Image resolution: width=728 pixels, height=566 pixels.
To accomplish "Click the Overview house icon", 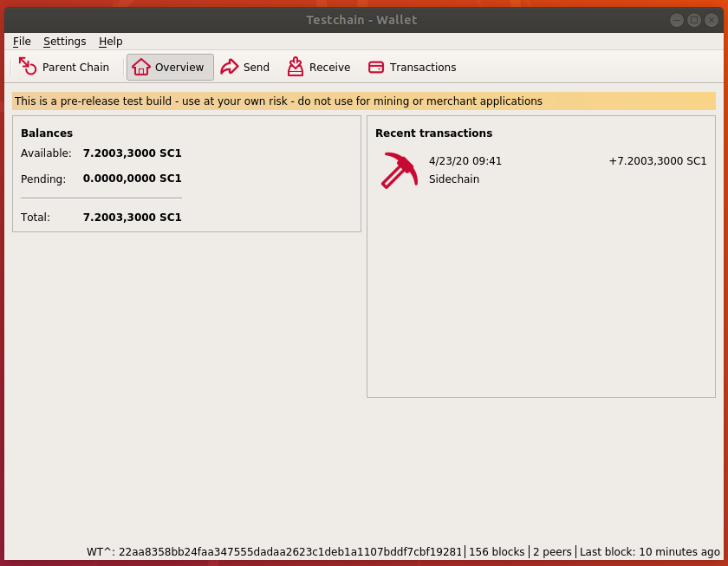I will 141,67.
